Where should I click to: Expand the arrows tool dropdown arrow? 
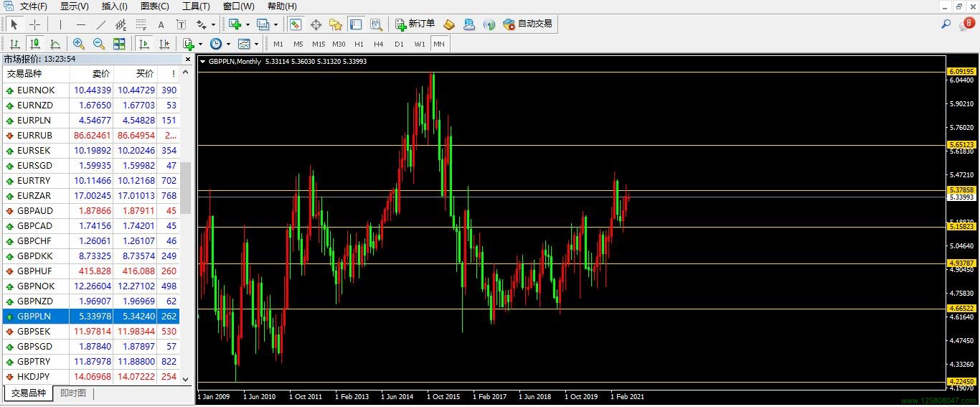(213, 24)
